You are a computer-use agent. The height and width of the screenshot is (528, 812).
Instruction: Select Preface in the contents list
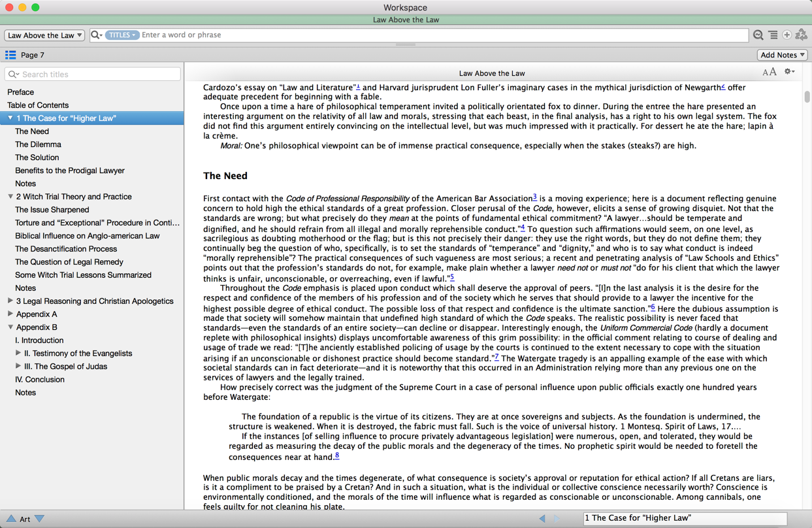[20, 92]
